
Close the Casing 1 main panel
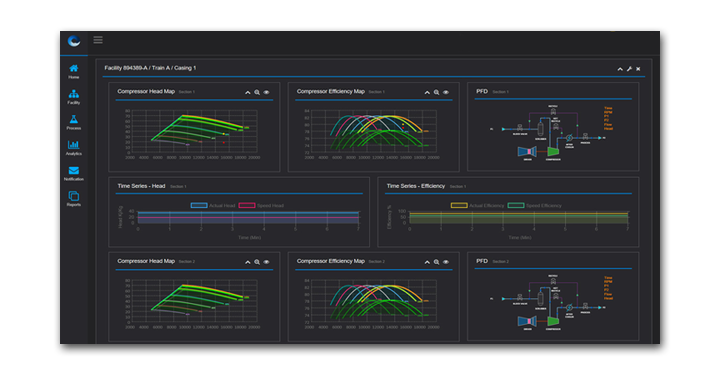coord(638,69)
